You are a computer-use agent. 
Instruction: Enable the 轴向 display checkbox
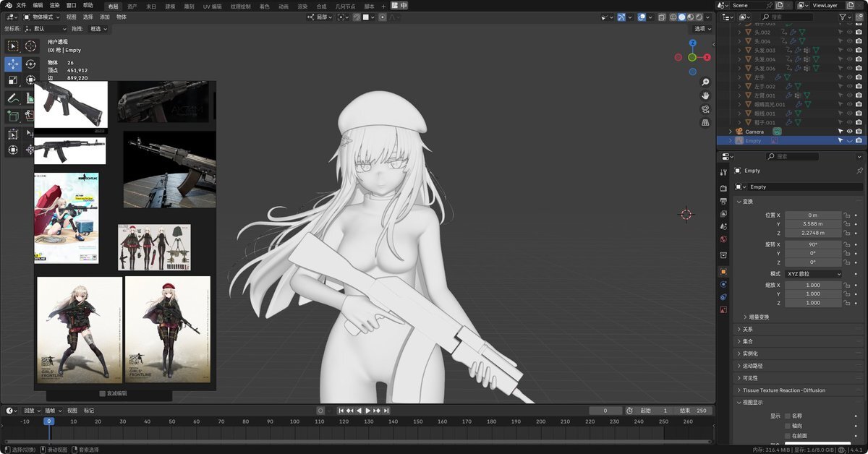(x=788, y=426)
